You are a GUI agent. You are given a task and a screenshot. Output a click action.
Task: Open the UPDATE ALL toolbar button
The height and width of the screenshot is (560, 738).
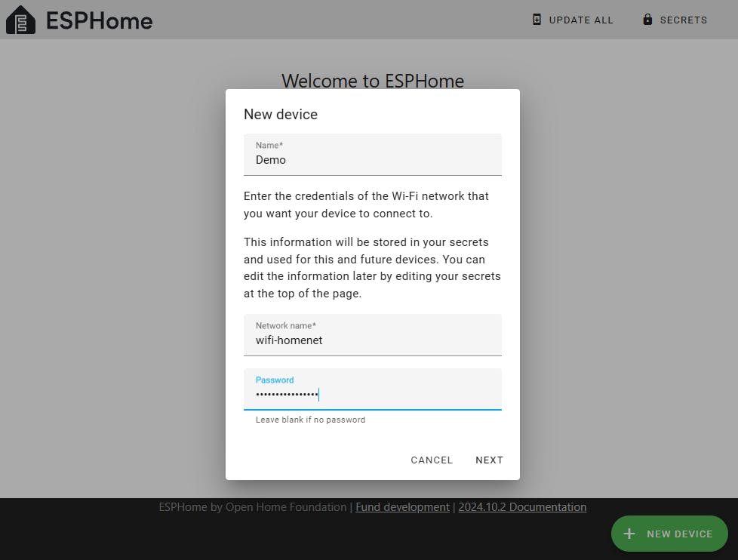pos(573,20)
